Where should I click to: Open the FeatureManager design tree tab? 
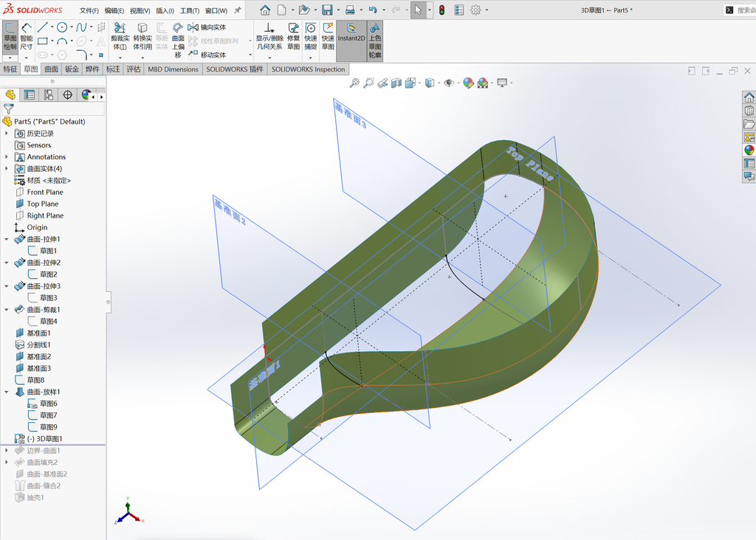coord(10,95)
